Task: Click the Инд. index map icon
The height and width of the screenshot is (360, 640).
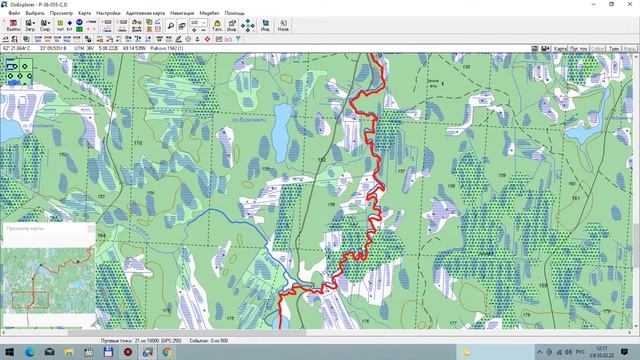Action: [x=265, y=25]
